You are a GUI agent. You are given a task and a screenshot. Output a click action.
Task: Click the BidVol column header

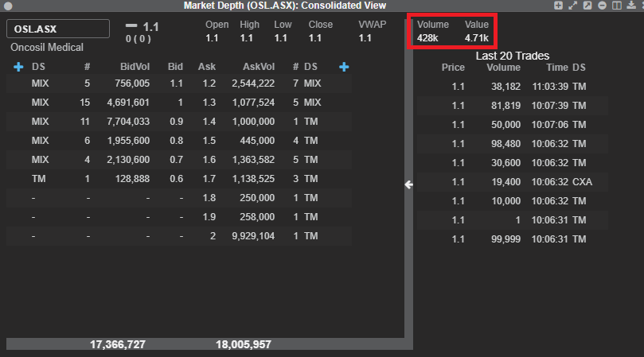(x=135, y=67)
